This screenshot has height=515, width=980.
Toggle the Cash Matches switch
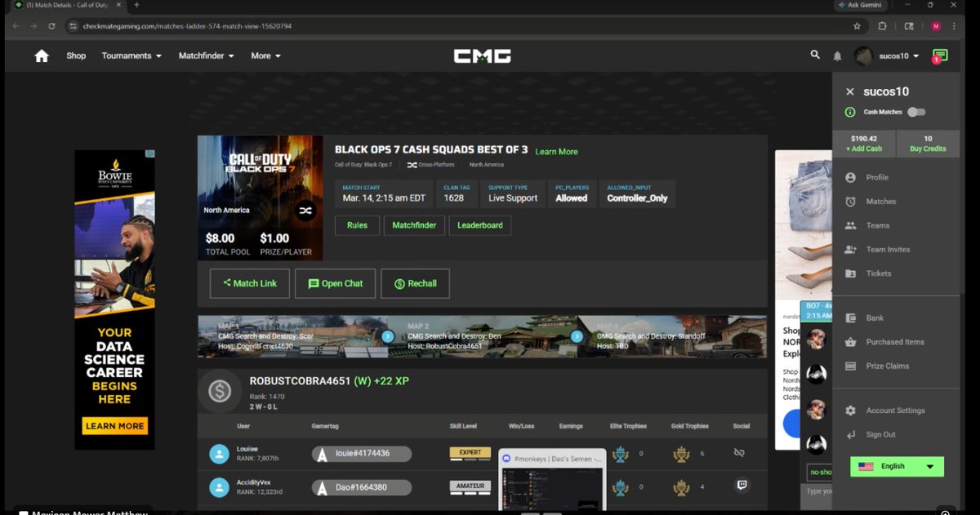916,112
